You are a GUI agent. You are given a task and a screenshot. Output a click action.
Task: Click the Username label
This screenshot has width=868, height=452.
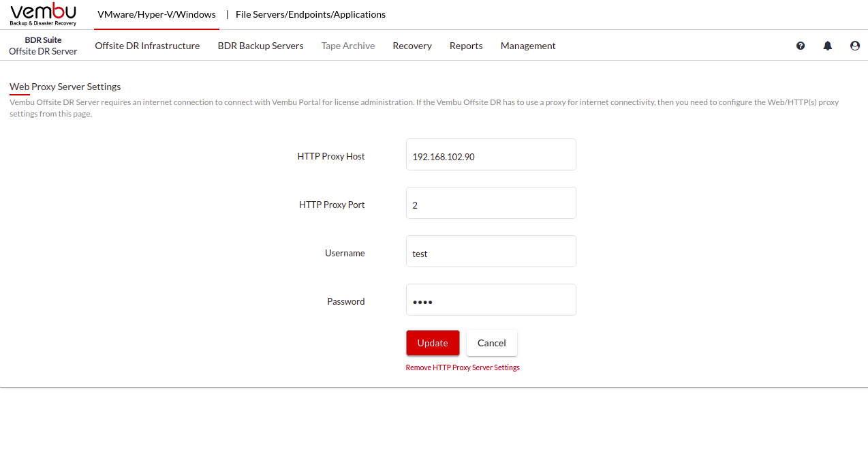pos(345,253)
